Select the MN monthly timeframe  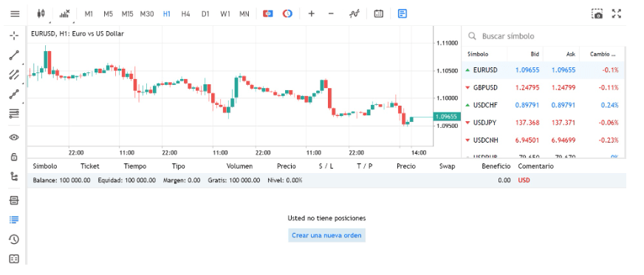[244, 14]
